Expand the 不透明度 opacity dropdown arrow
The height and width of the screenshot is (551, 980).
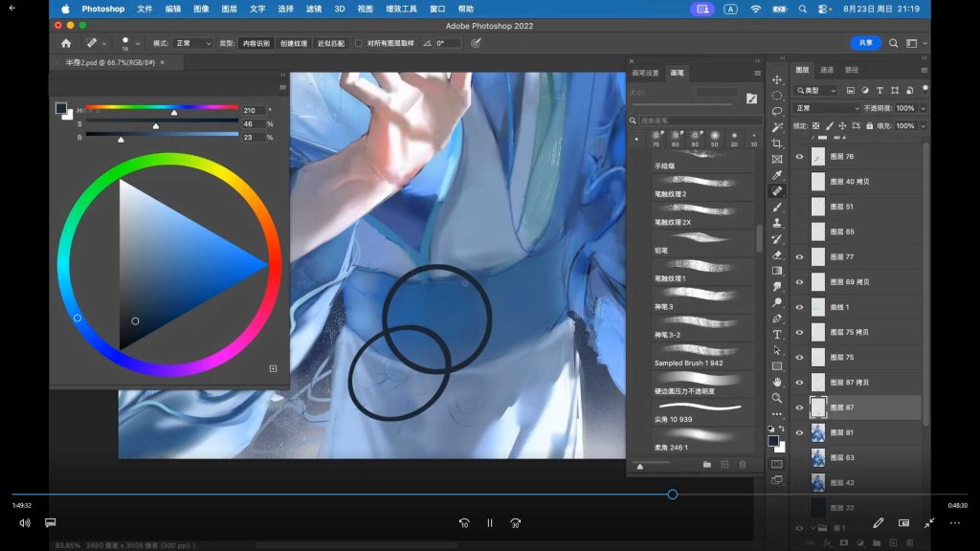click(924, 109)
